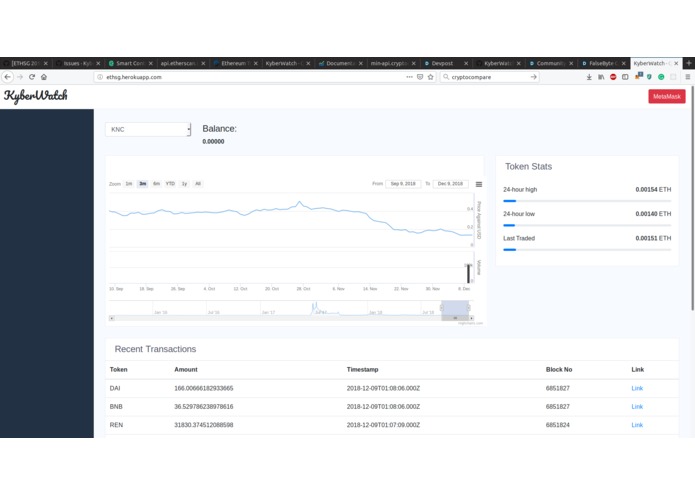Click the red adblock extension icon

[x=613, y=77]
